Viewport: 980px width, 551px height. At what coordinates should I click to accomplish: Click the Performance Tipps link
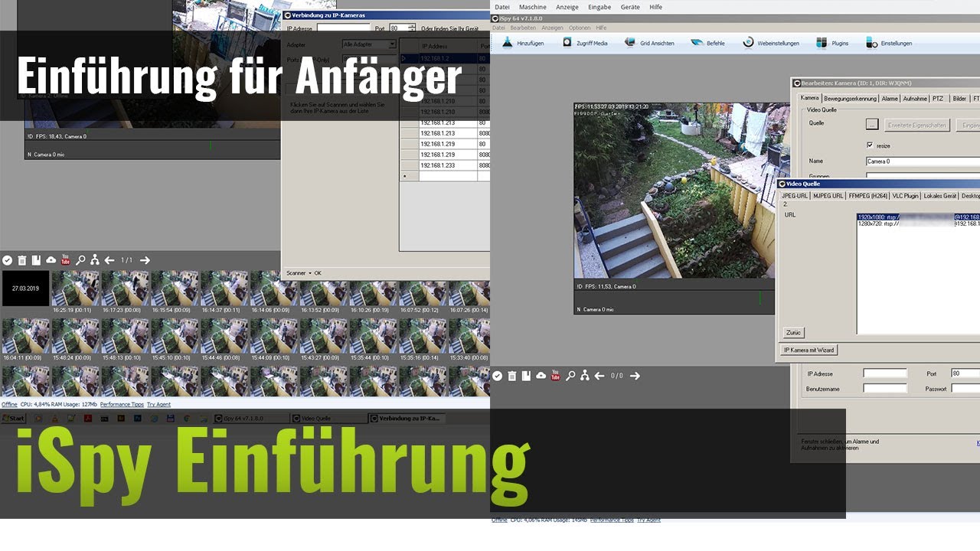click(122, 404)
